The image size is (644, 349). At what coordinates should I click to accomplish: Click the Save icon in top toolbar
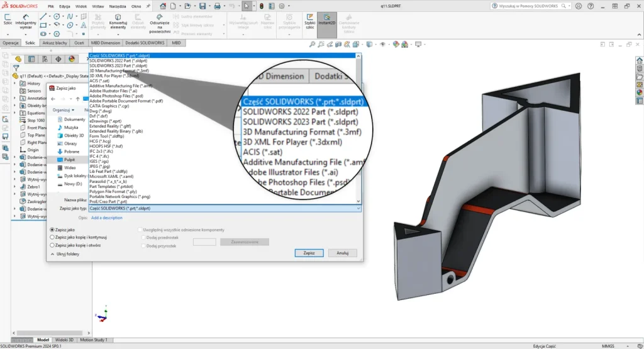click(203, 6)
